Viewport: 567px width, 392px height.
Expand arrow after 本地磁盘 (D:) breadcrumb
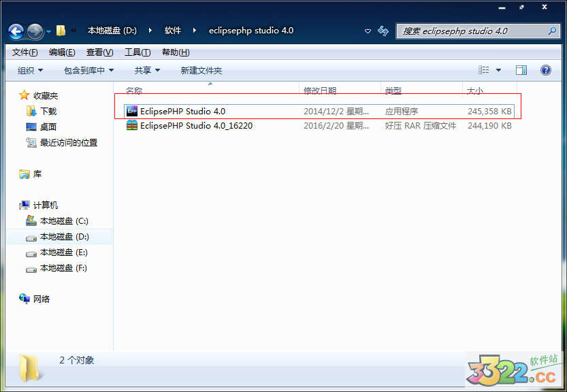(x=150, y=31)
